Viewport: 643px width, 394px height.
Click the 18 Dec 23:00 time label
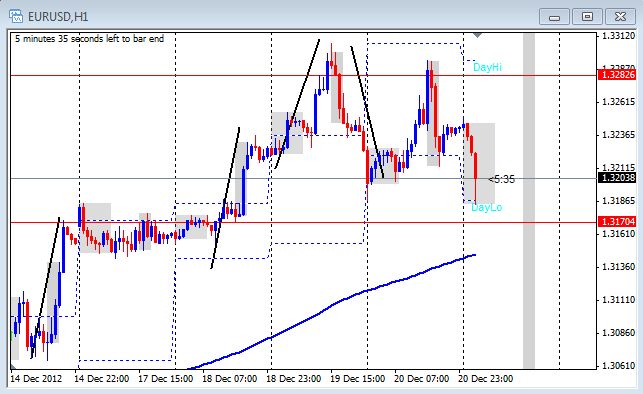293,378
